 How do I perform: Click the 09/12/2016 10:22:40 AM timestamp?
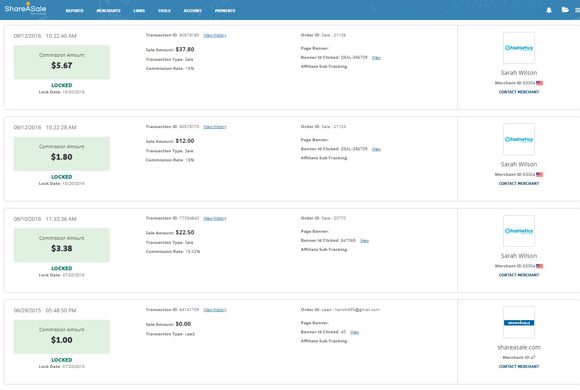point(45,36)
